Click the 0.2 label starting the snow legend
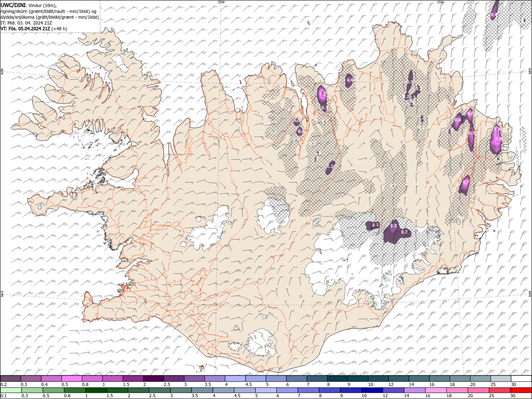Viewport: 532px width, 399px height. pos(3,384)
